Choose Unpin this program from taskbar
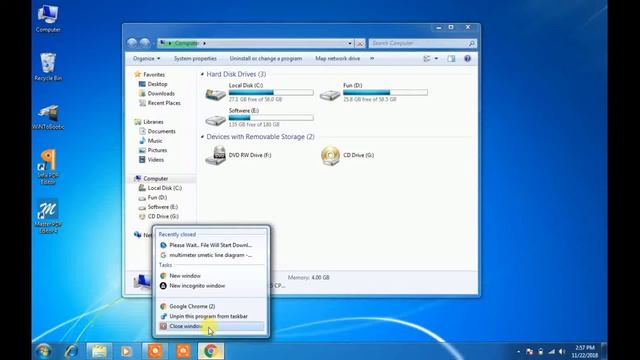 (211, 316)
